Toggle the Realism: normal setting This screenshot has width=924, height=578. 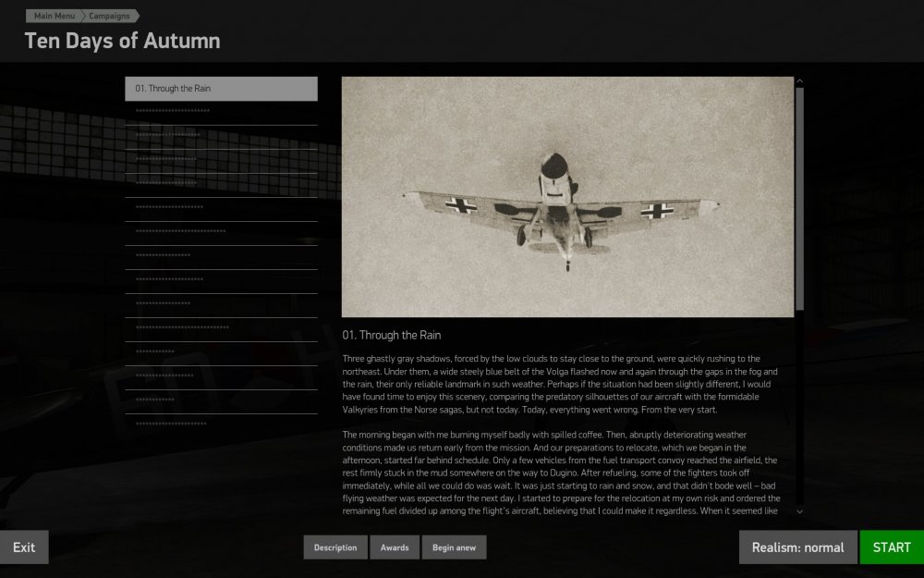798,547
